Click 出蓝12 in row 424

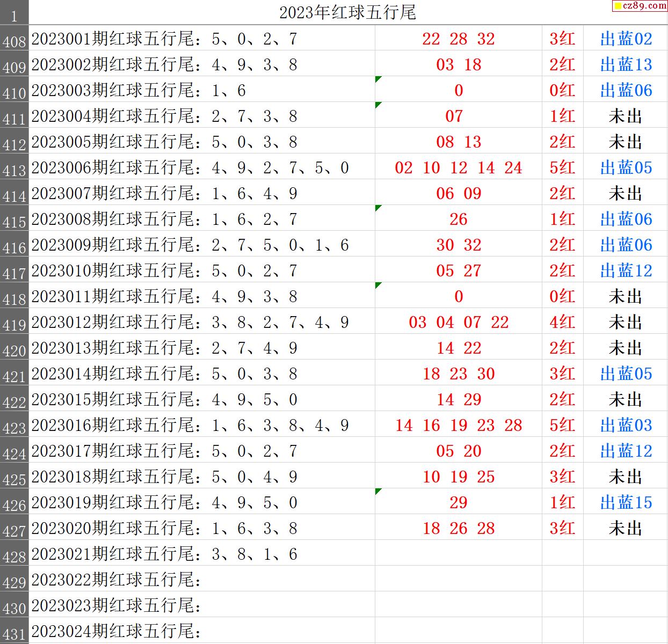(x=626, y=450)
